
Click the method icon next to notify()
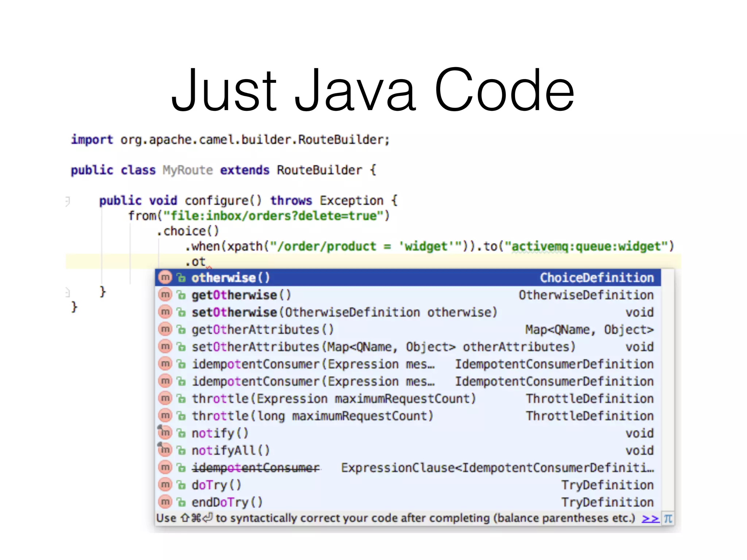click(165, 433)
